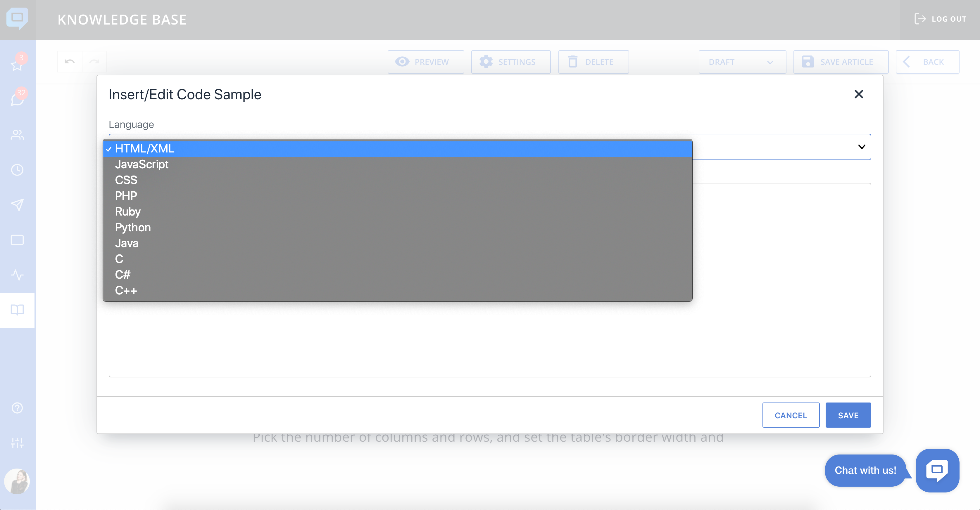Select C++ language option
Screen dimensions: 980x510
pyautogui.click(x=397, y=291)
